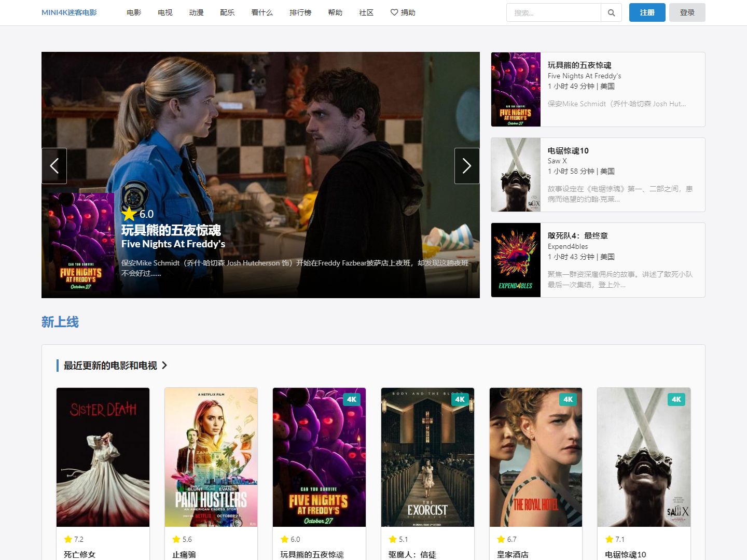This screenshot has width=747, height=560.
Task: Open 最近更新的电影和电视 section link
Action: click(110, 366)
